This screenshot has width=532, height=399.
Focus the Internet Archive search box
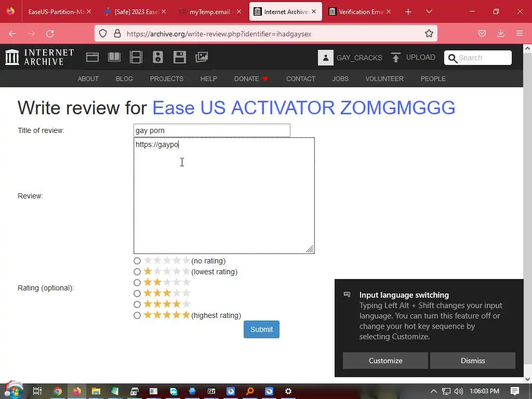478,58
